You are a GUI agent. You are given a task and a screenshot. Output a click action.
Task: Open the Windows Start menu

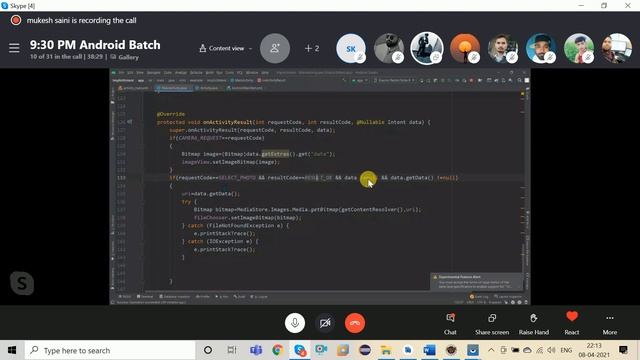(x=12, y=350)
